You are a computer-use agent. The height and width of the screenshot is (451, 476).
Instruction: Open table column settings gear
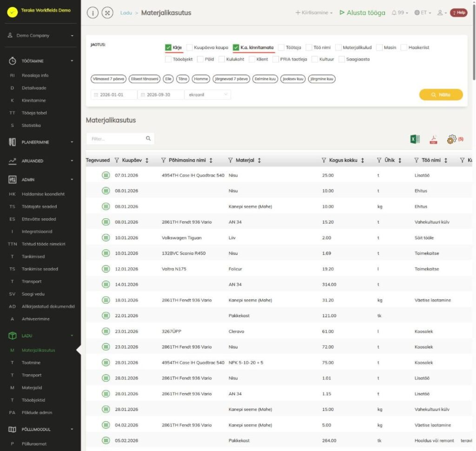point(451,139)
